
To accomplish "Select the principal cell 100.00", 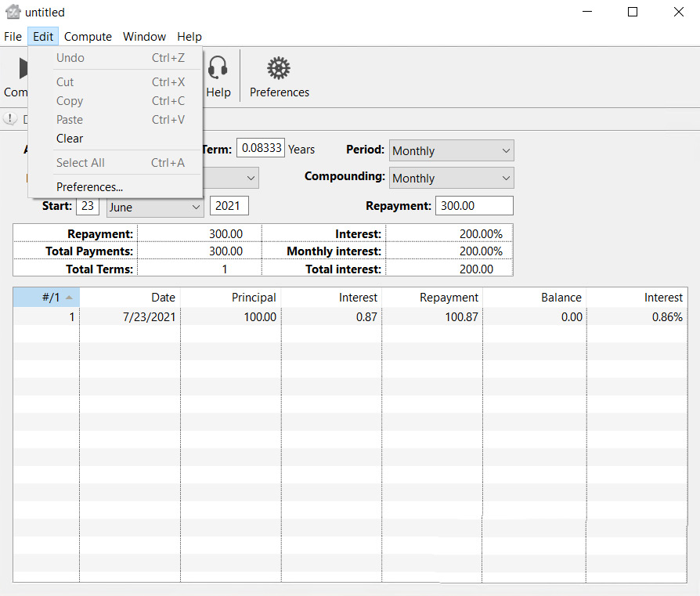I will tap(231, 317).
